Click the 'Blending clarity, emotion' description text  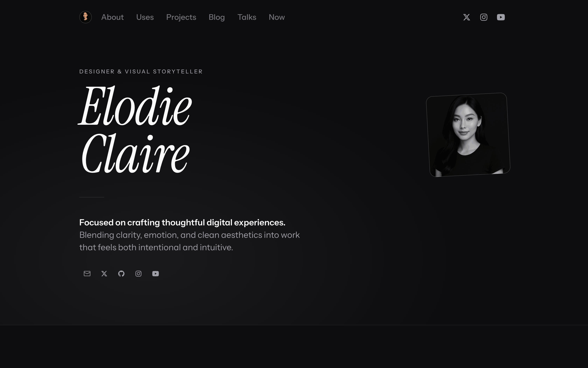[190, 241]
